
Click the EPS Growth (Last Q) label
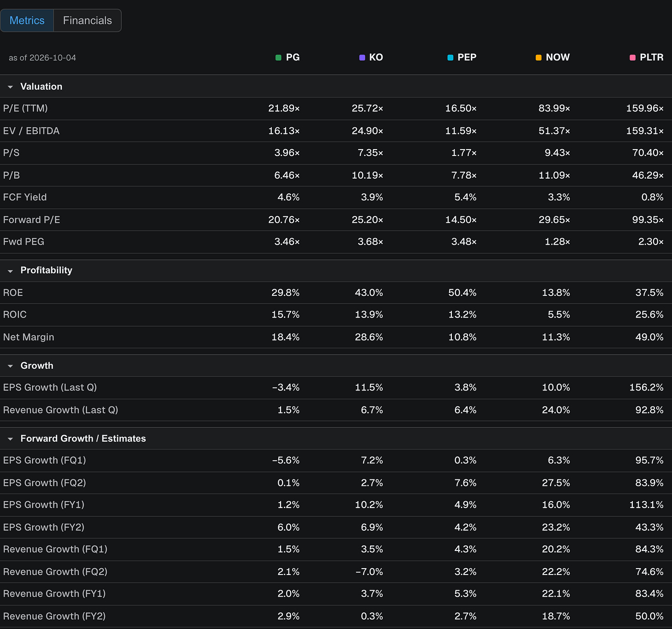pyautogui.click(x=50, y=388)
